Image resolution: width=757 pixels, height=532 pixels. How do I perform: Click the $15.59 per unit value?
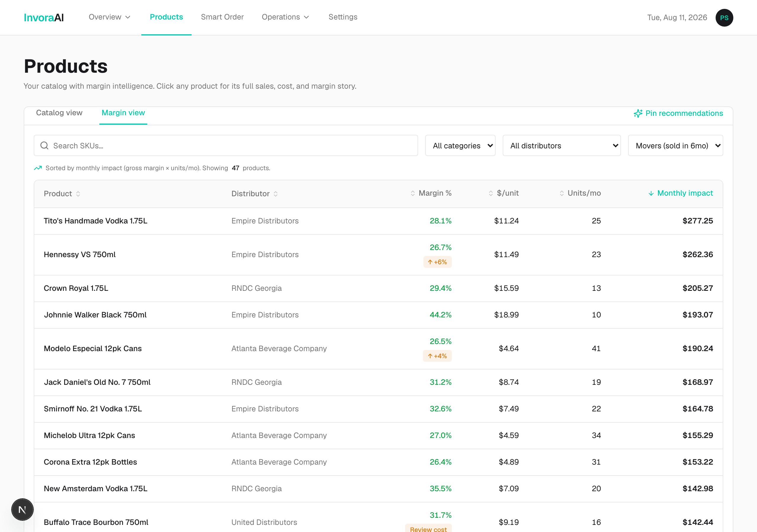[x=507, y=288]
